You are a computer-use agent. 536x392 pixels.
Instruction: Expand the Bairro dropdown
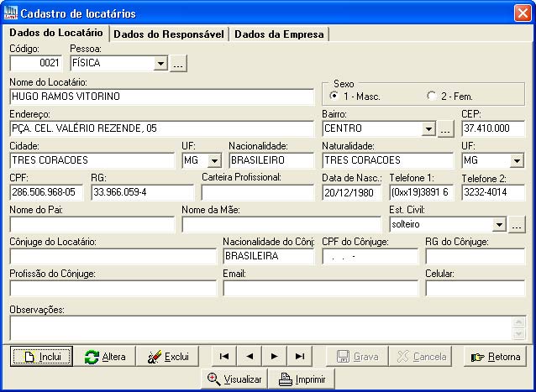tap(428, 128)
